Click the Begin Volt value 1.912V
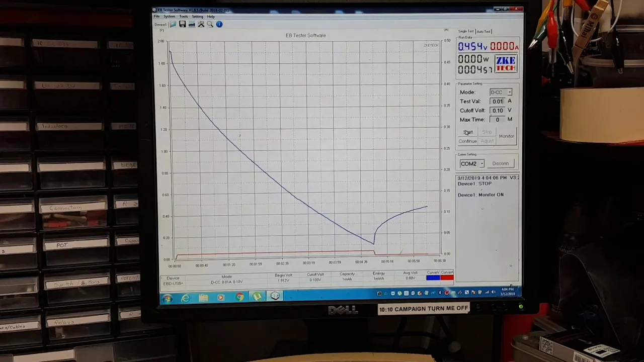 coord(283,280)
